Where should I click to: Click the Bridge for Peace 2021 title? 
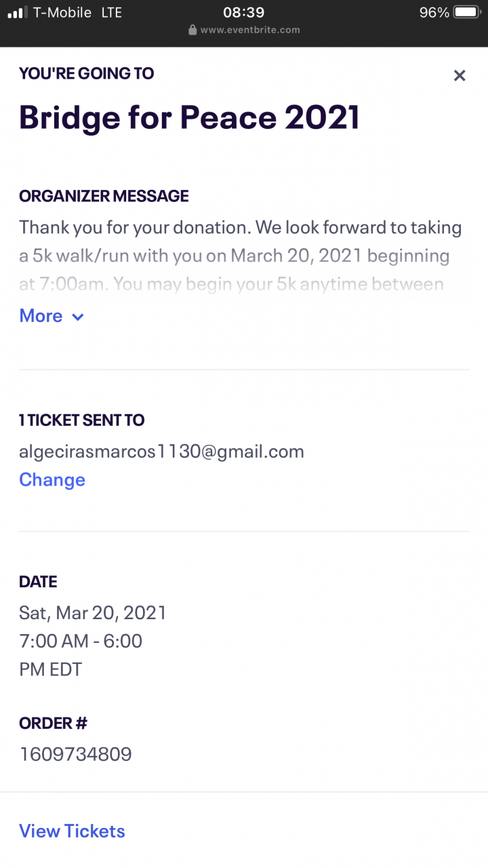pyautogui.click(x=189, y=117)
